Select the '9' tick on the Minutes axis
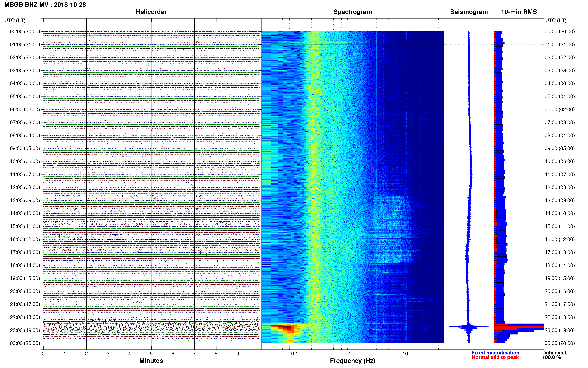This screenshot has height=368, width=588. pos(238,353)
